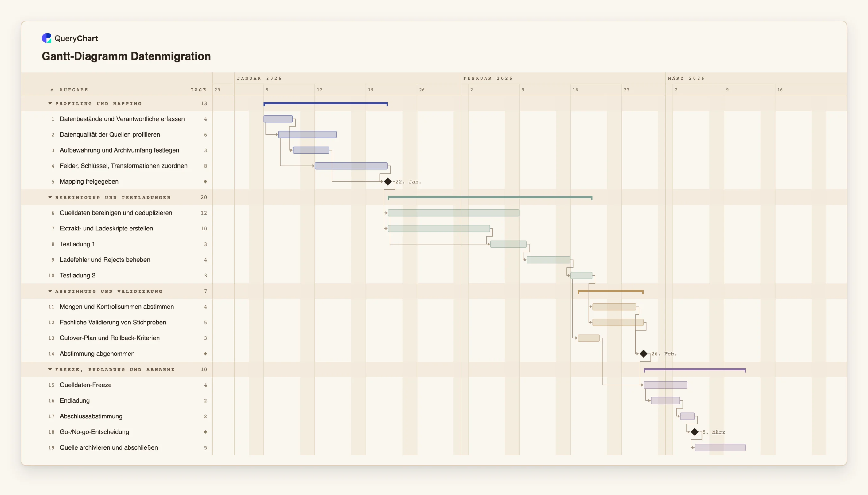Click the Februar 2026 month header

[488, 78]
